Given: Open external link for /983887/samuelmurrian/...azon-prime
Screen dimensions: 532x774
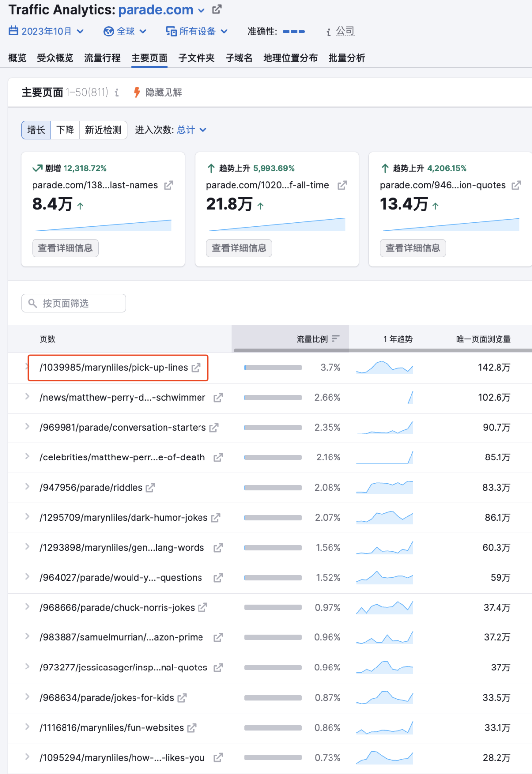Looking at the screenshot, I should point(218,638).
